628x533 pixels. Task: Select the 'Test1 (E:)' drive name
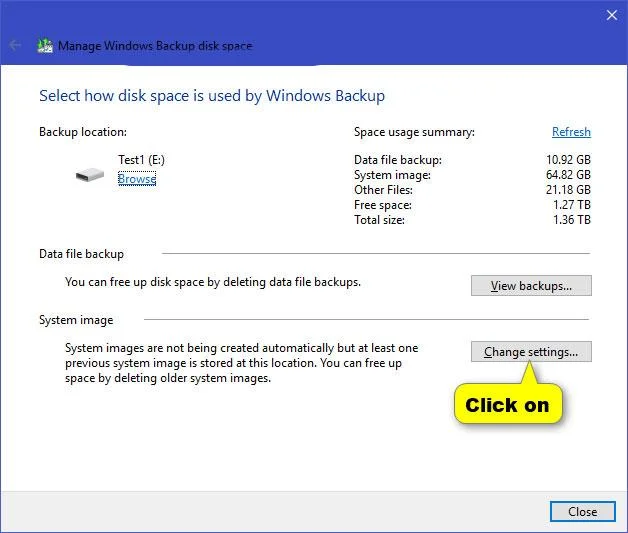[141, 160]
